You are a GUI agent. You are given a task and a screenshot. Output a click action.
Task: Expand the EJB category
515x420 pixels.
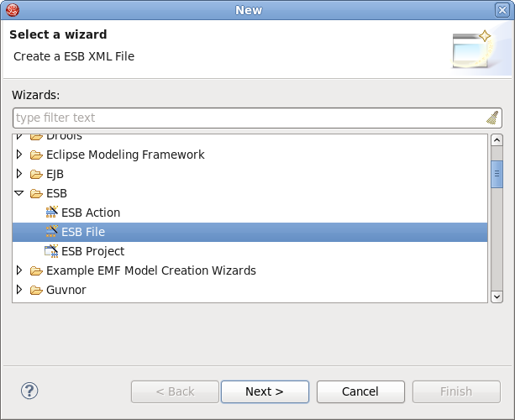20,174
